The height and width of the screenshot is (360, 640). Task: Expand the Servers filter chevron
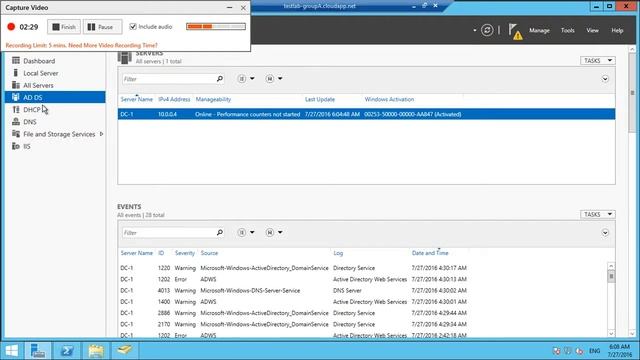[605, 79]
